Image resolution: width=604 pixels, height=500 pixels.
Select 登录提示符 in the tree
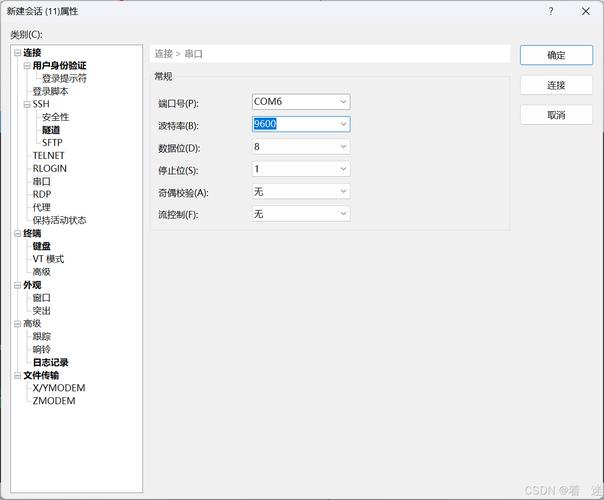click(x=64, y=78)
